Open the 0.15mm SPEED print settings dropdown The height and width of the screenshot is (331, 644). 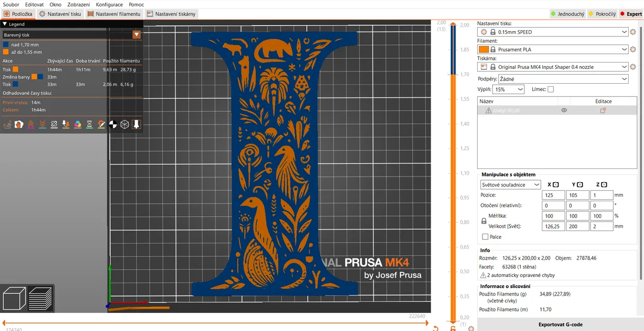553,32
